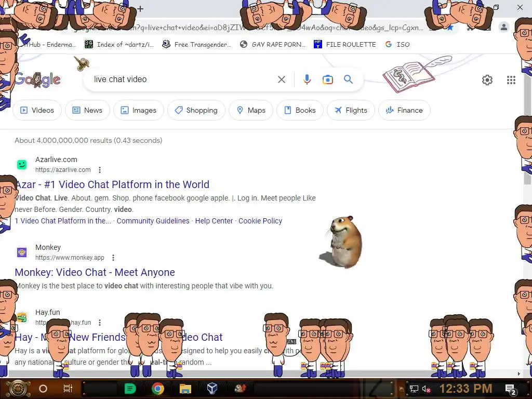The image size is (532, 399).
Task: Open search by image camera icon
Action: click(x=327, y=79)
